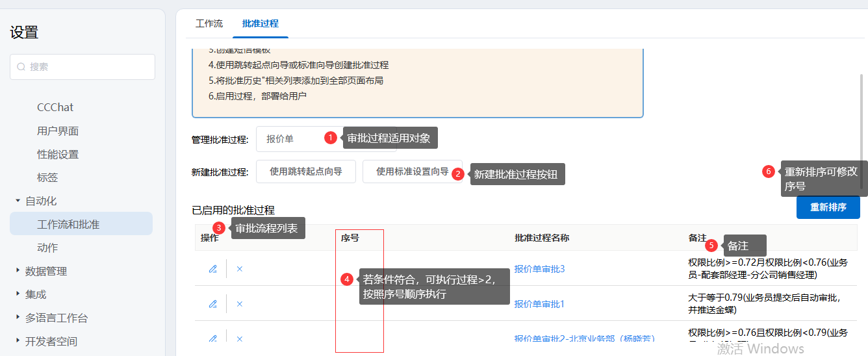Open 性能设置 in the sidebar
868x356 pixels.
point(58,155)
